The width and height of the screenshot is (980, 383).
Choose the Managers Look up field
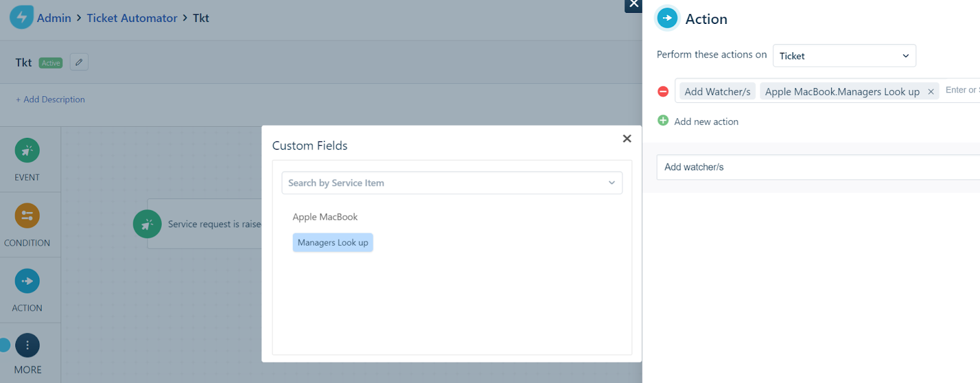pos(333,243)
